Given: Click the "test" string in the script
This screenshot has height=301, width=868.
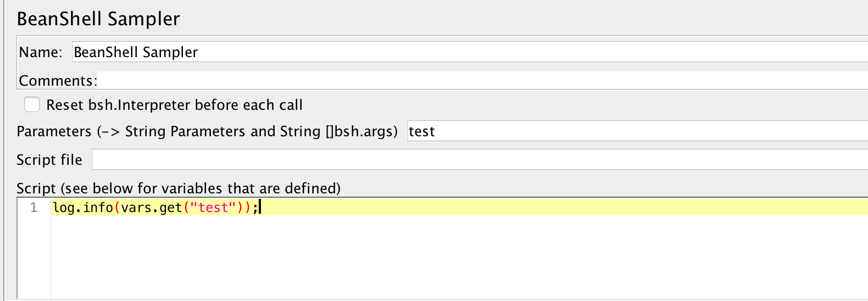Looking at the screenshot, I should tap(213, 208).
